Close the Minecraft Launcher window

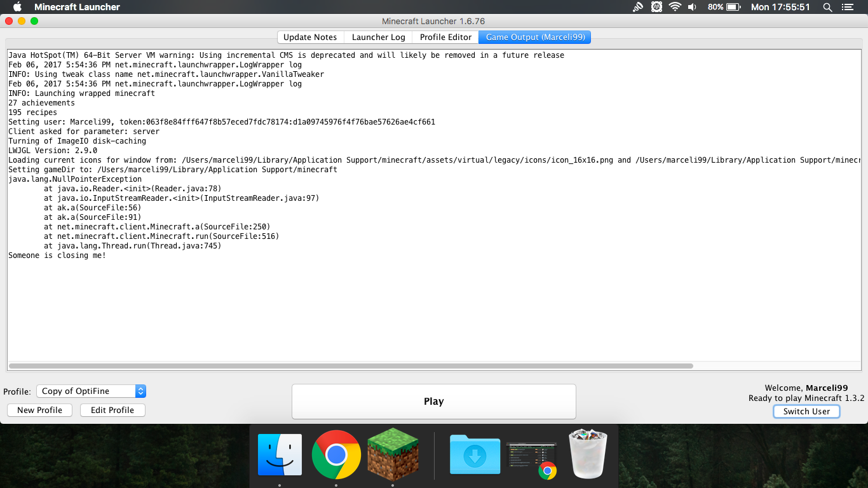pos(9,21)
